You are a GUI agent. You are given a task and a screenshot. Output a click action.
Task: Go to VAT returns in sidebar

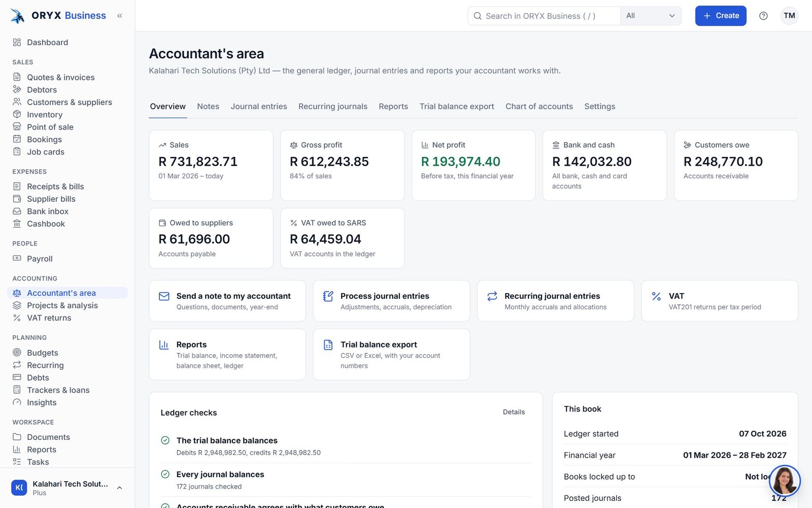[x=67, y=317]
